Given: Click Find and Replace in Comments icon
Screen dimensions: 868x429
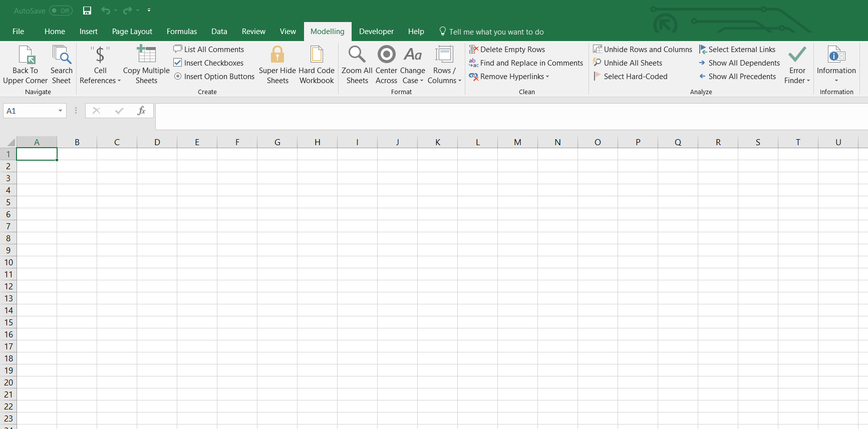Looking at the screenshot, I should 473,63.
